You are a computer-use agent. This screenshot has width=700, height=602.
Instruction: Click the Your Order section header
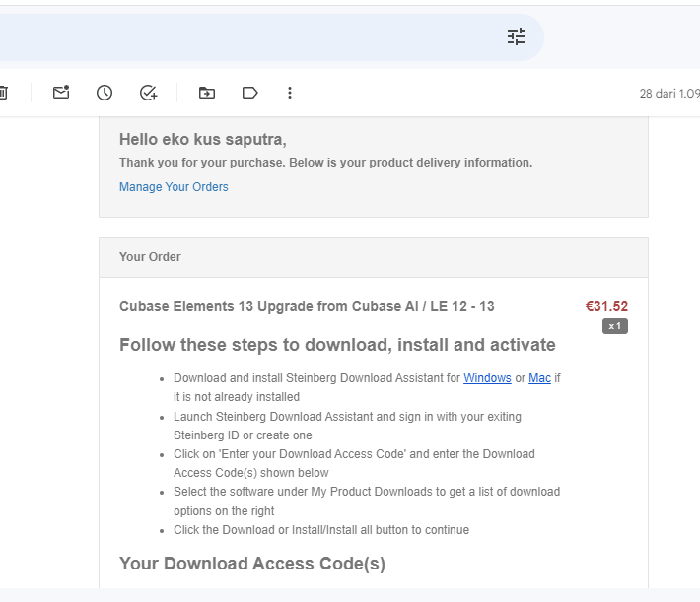[x=150, y=257]
